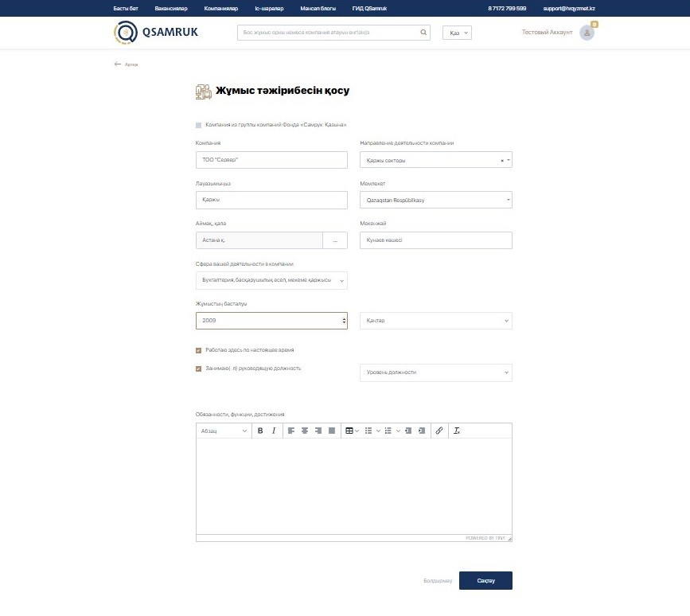This screenshot has width=690, height=616.
Task: Toggle bold formatting in the editor
Action: (x=260, y=431)
